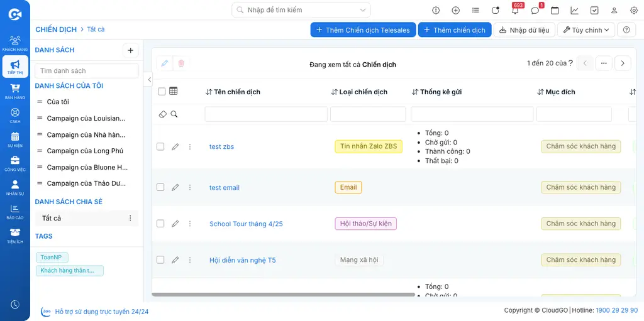
Task: Click the ToanNP tag
Action: (52, 258)
